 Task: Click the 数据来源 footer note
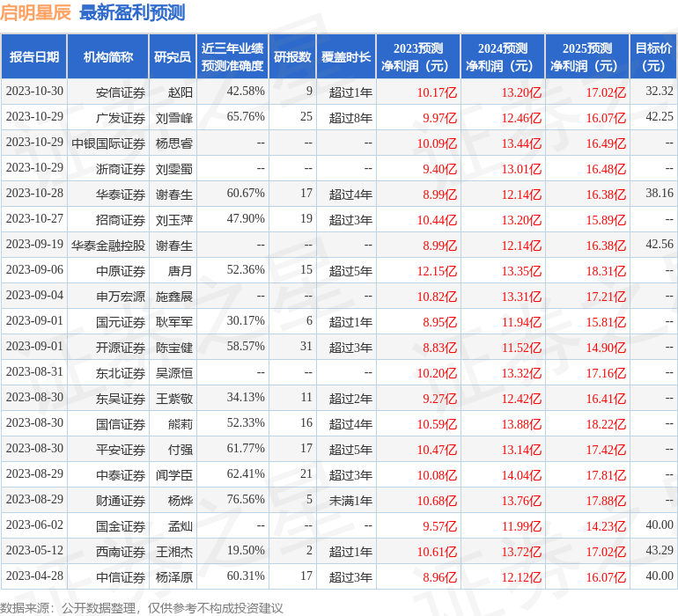142,608
